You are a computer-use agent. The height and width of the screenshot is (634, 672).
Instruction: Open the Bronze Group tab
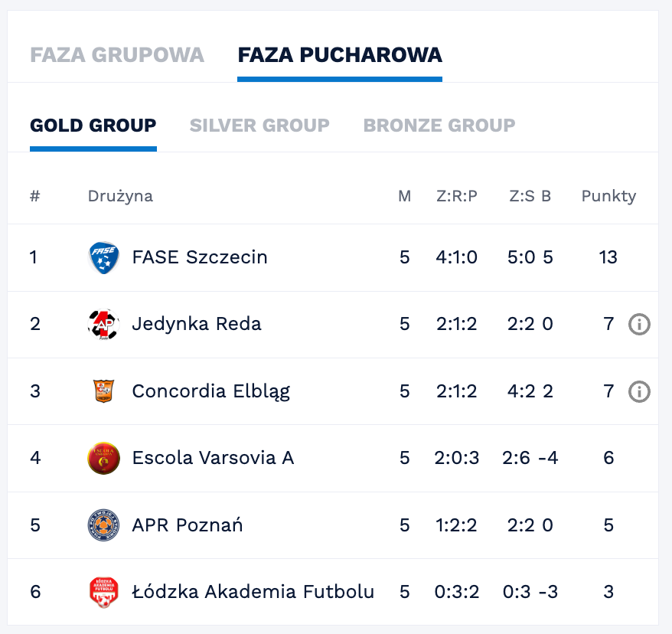(439, 126)
